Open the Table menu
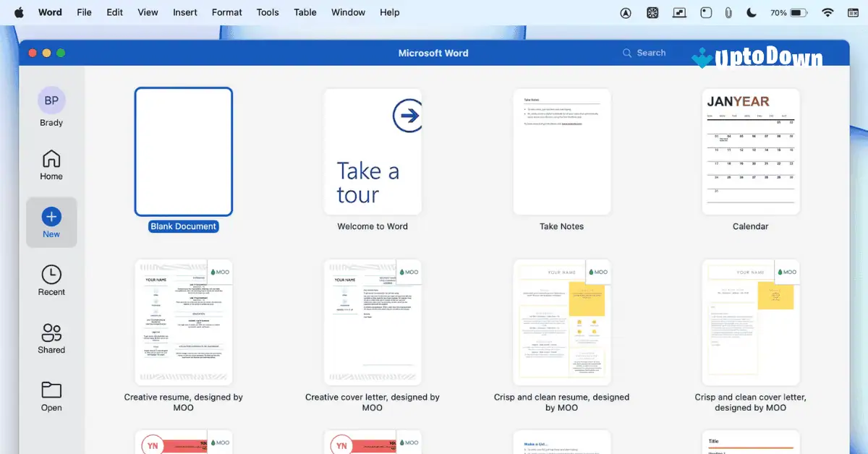 (x=305, y=12)
